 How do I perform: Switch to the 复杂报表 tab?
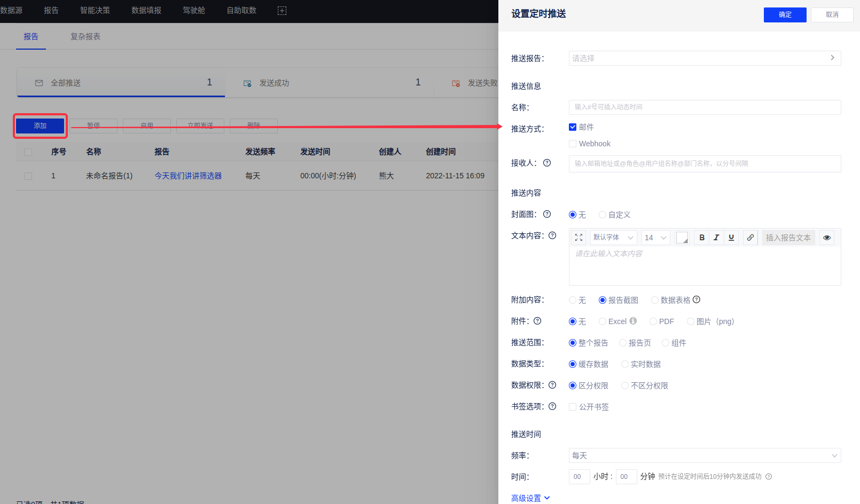coord(85,36)
